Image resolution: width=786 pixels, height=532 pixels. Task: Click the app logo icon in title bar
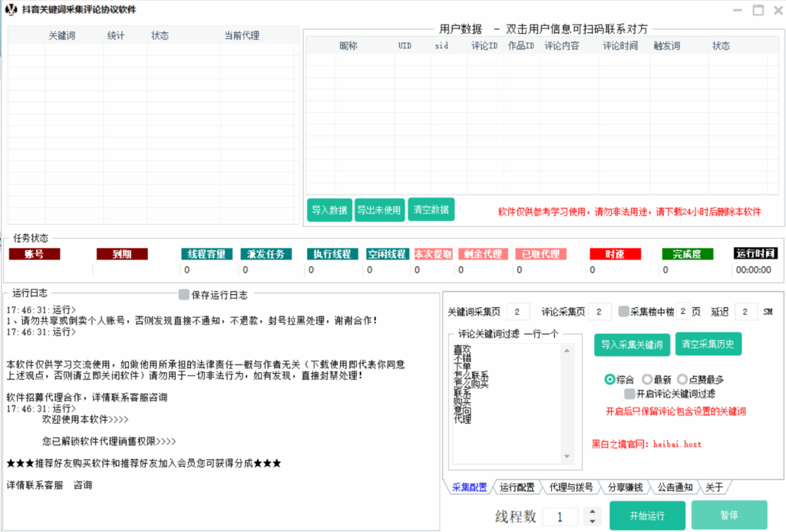coord(11,9)
